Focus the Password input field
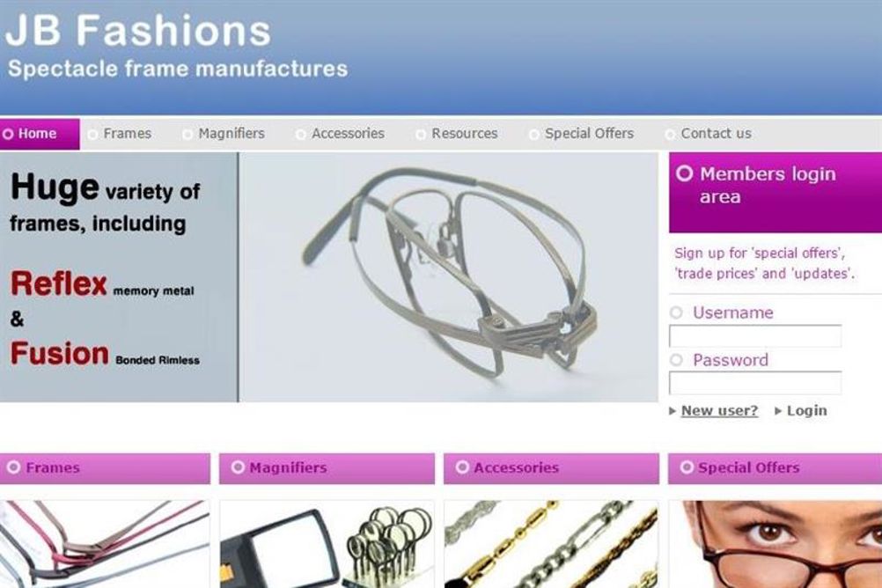The image size is (882, 588). tap(755, 383)
